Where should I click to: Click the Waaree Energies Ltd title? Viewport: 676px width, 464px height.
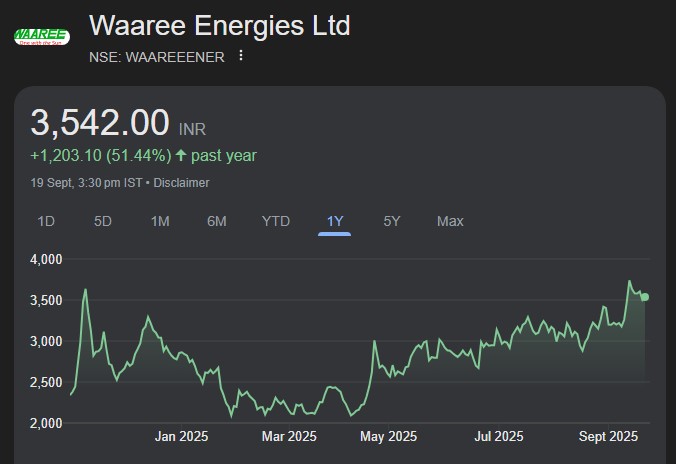[x=220, y=25]
